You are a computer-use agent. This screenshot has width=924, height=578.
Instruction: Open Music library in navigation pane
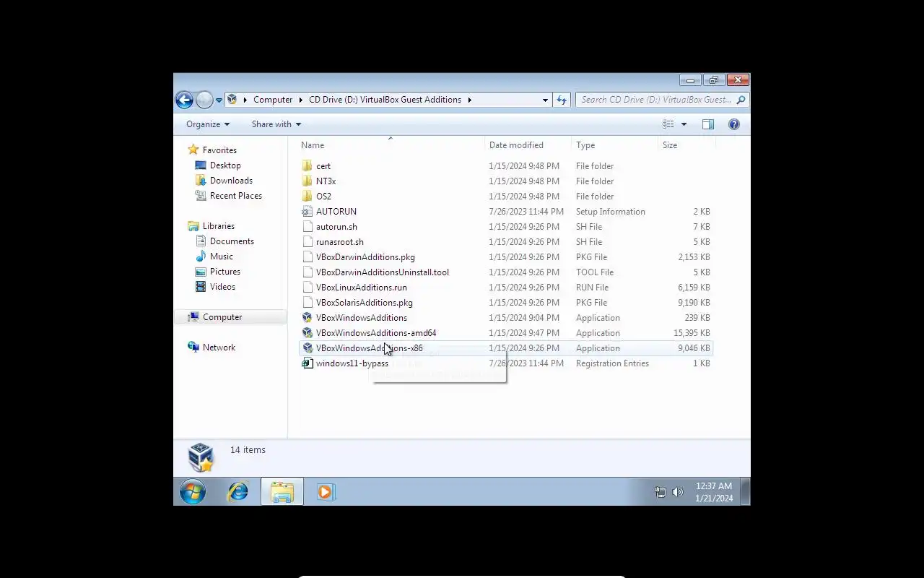pos(222,256)
